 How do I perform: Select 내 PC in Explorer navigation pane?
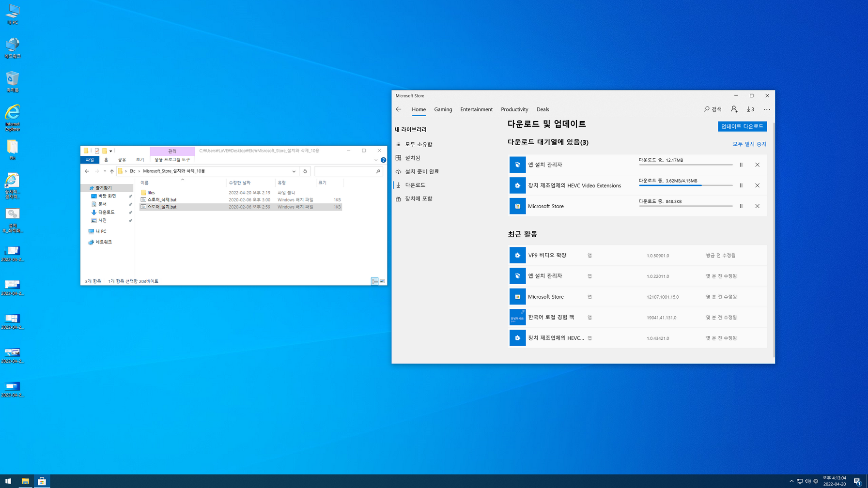click(101, 231)
